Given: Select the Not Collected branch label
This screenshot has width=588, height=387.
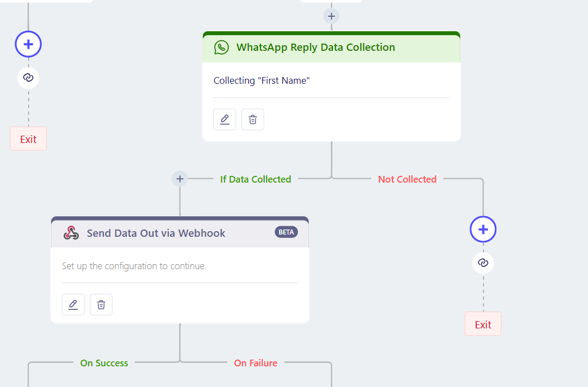Looking at the screenshot, I should point(407,179).
